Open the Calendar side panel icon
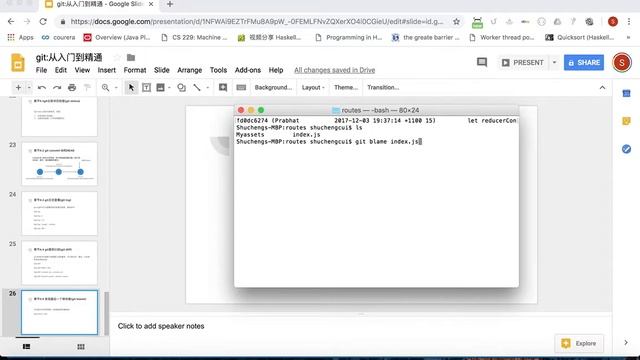The height and width of the screenshot is (360, 640). pos(627,93)
